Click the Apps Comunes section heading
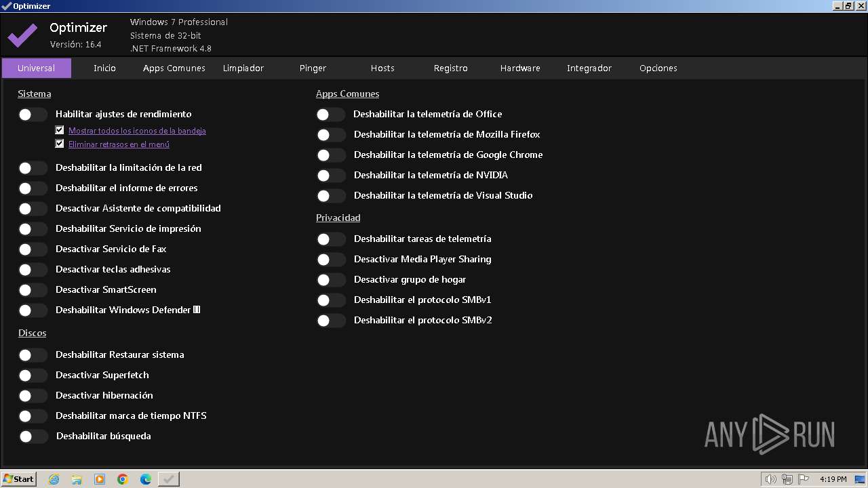This screenshot has width=868, height=488. click(x=347, y=94)
